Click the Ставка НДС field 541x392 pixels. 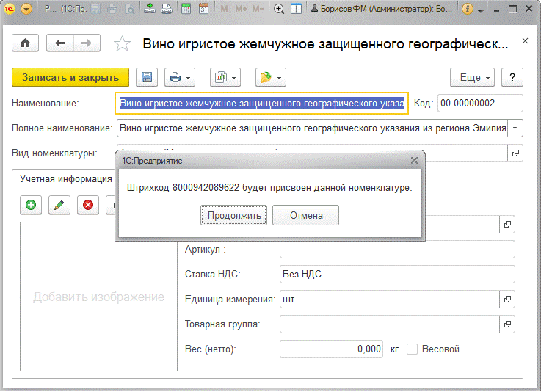pyautogui.click(x=397, y=274)
